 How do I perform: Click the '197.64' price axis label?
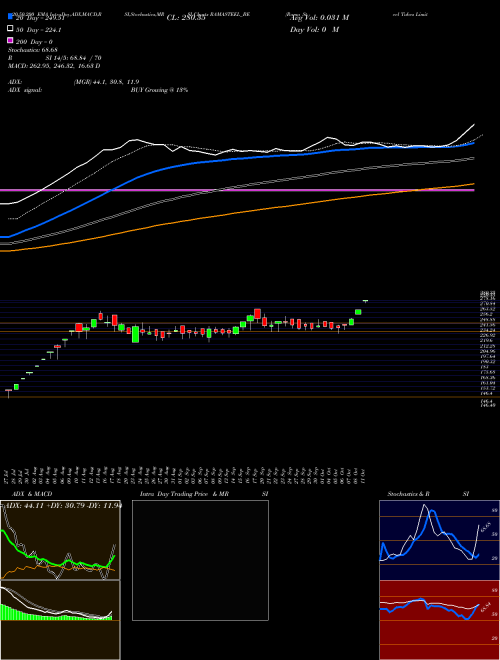[x=488, y=356]
